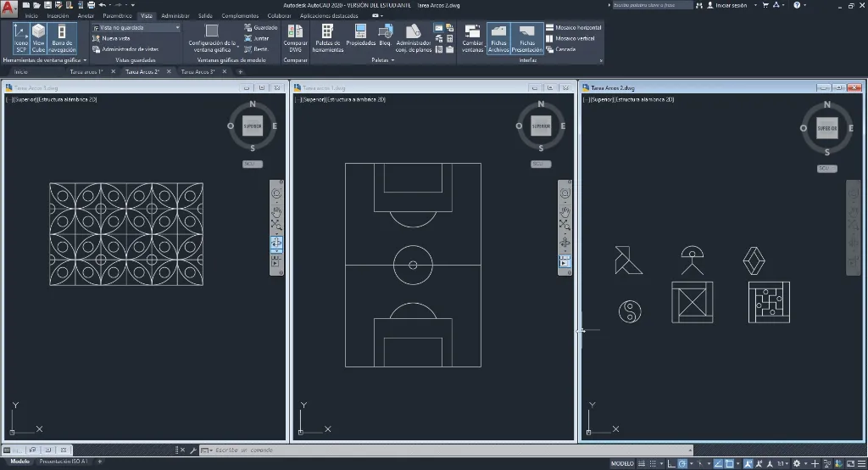The width and height of the screenshot is (868, 470).
Task: Click the New file quick access icon
Action: [x=26, y=5]
